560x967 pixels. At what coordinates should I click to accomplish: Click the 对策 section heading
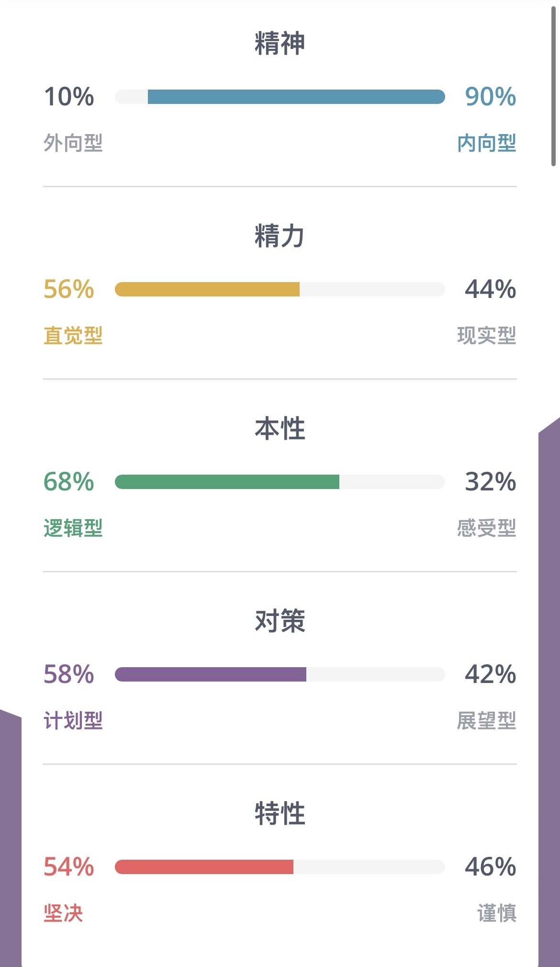[280, 621]
